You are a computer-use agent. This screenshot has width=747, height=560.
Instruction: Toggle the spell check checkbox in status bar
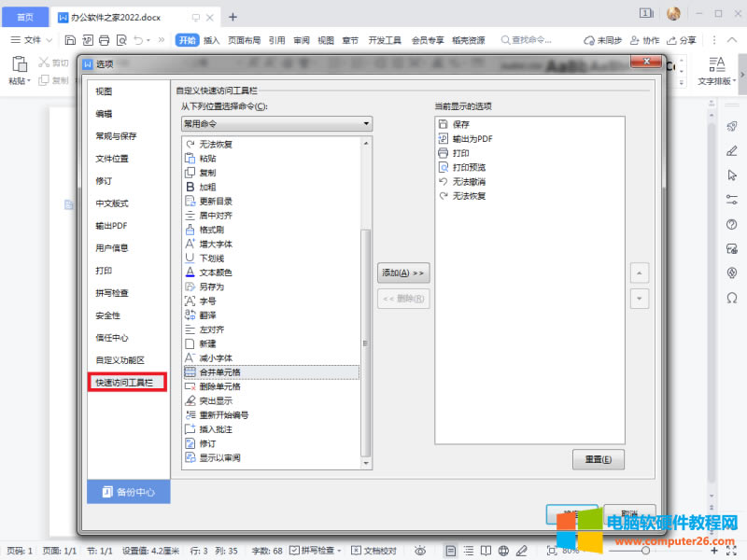[x=295, y=551]
